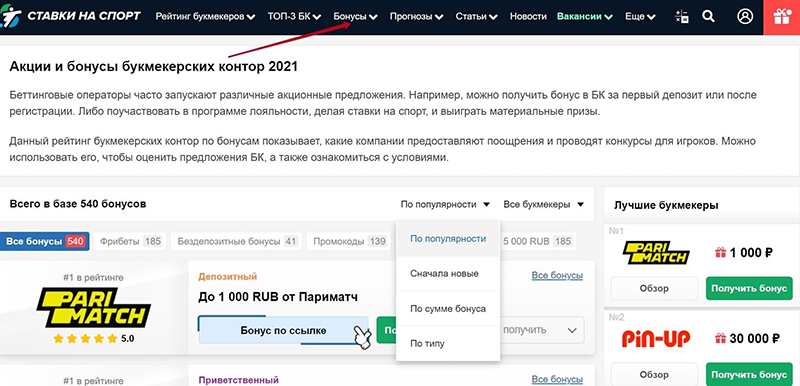Expand the получить chevron dropdown

[571, 330]
